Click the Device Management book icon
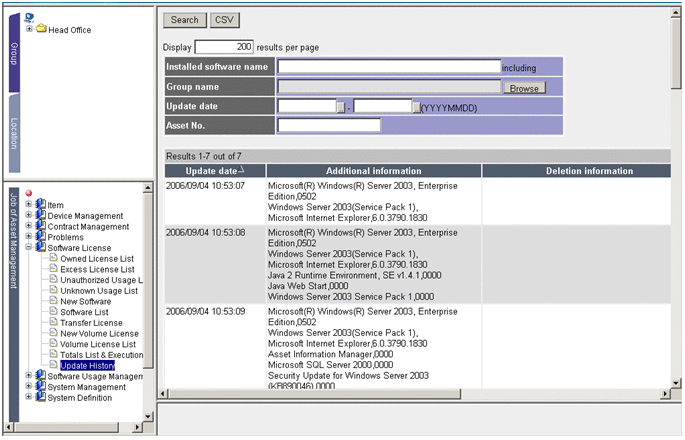 pos(41,215)
